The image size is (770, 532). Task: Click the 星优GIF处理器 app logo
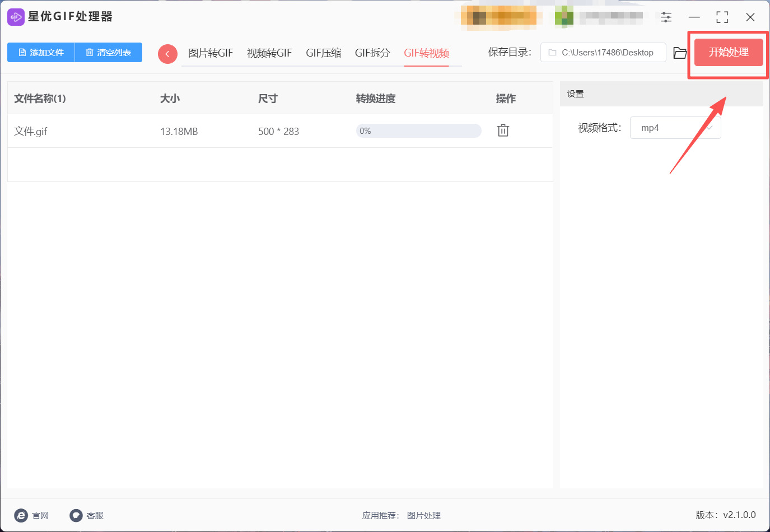(x=16, y=17)
